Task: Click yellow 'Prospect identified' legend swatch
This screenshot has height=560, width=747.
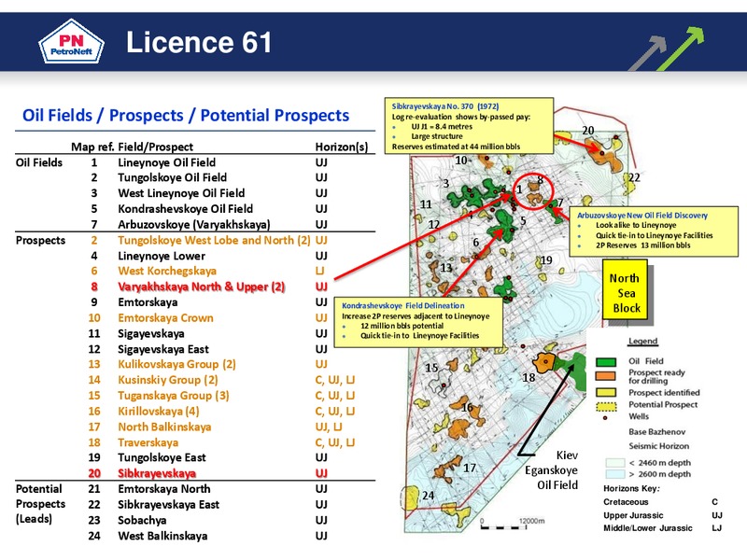Action: (x=605, y=392)
